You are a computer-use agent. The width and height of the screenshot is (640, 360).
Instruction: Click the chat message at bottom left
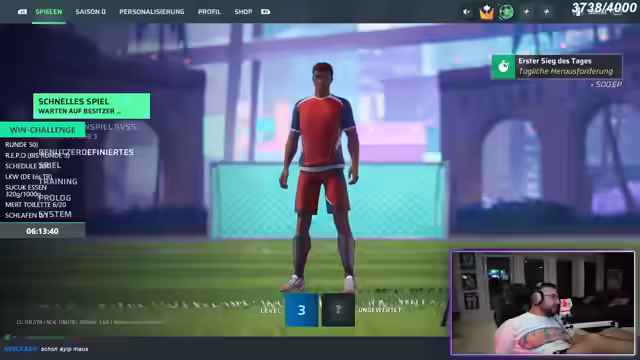click(46, 349)
